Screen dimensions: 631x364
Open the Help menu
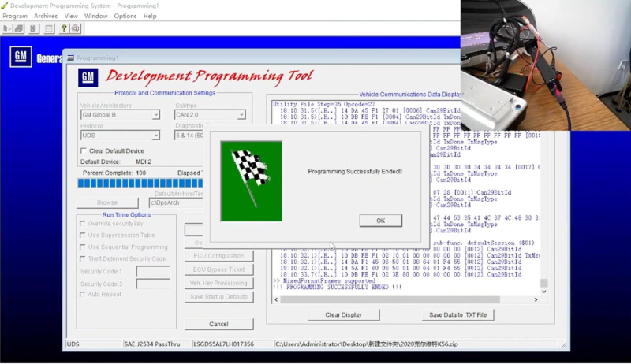150,16
